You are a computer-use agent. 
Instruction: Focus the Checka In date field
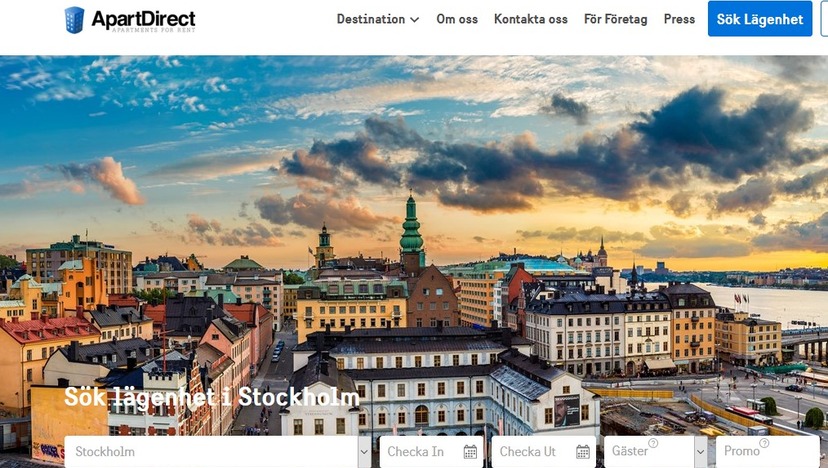click(431, 452)
